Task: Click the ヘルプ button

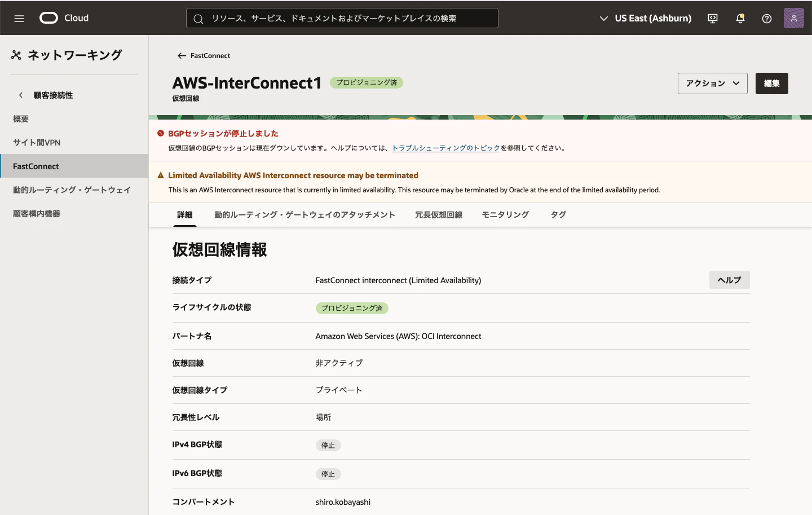Action: tap(730, 280)
